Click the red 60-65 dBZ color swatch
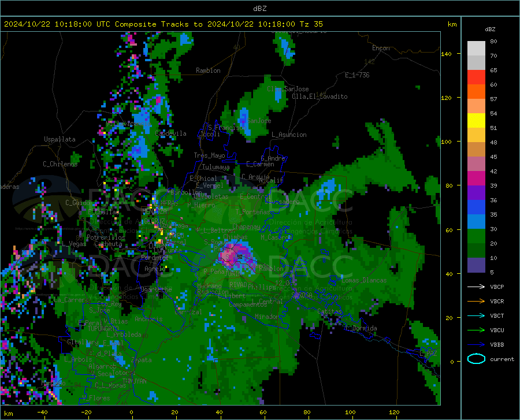The width and height of the screenshot is (520, 420). tap(476, 77)
